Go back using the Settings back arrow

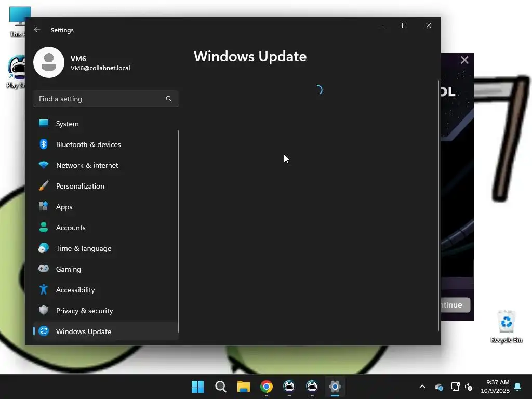click(37, 30)
